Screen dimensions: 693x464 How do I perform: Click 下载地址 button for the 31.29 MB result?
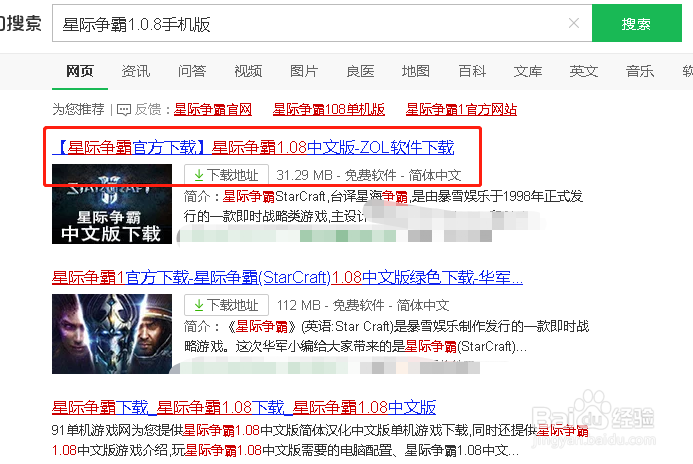coord(226,175)
